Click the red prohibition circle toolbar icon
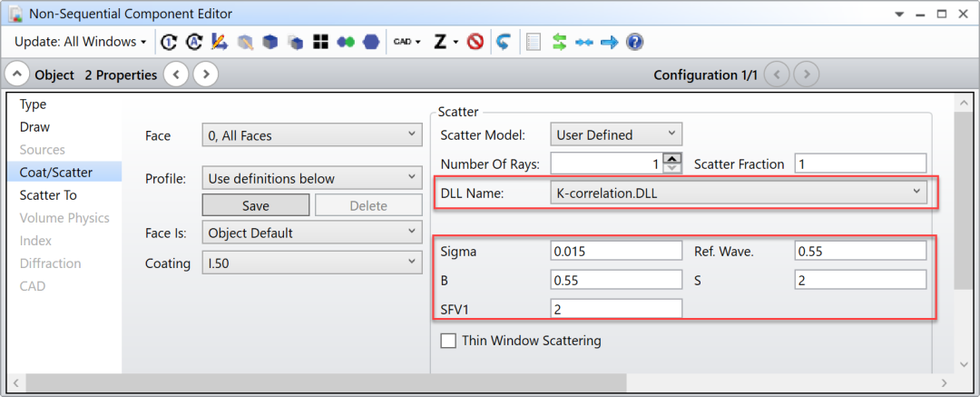This screenshot has width=980, height=397. [x=475, y=42]
